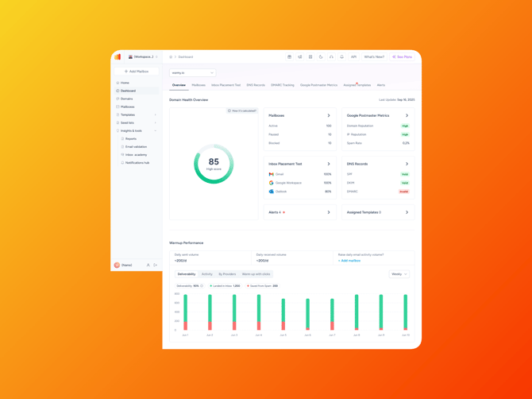Click the API button
Screen dimensions: 532x399
click(x=353, y=57)
